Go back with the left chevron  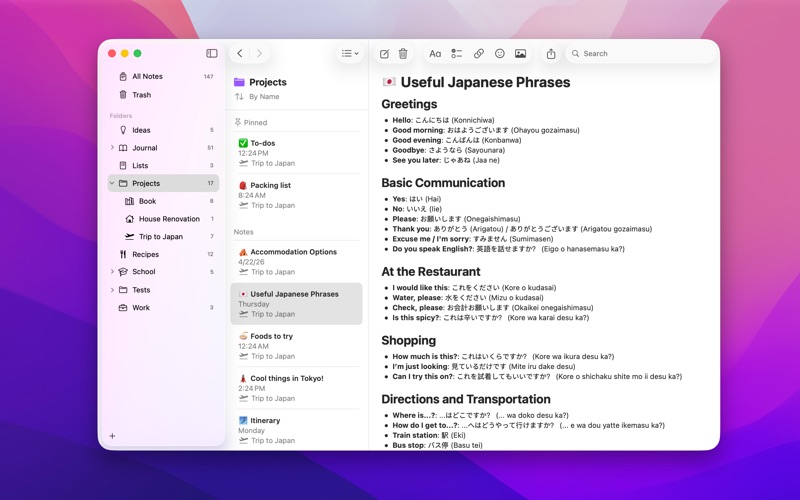(240, 54)
